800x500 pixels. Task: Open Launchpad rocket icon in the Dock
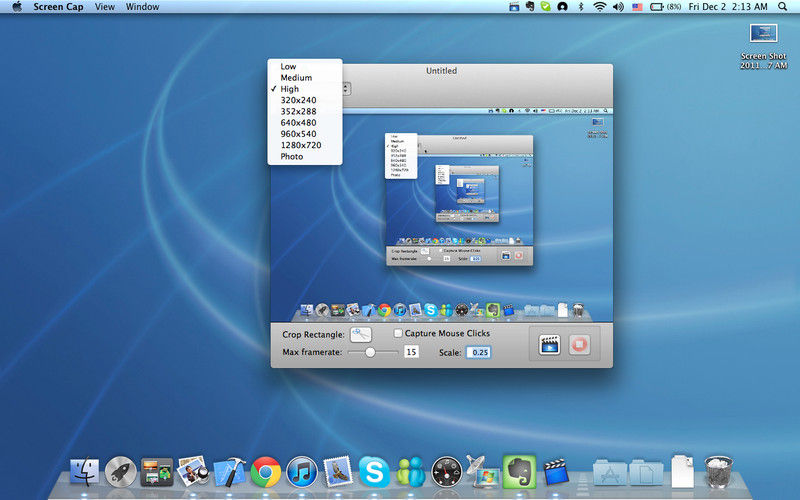click(x=120, y=472)
